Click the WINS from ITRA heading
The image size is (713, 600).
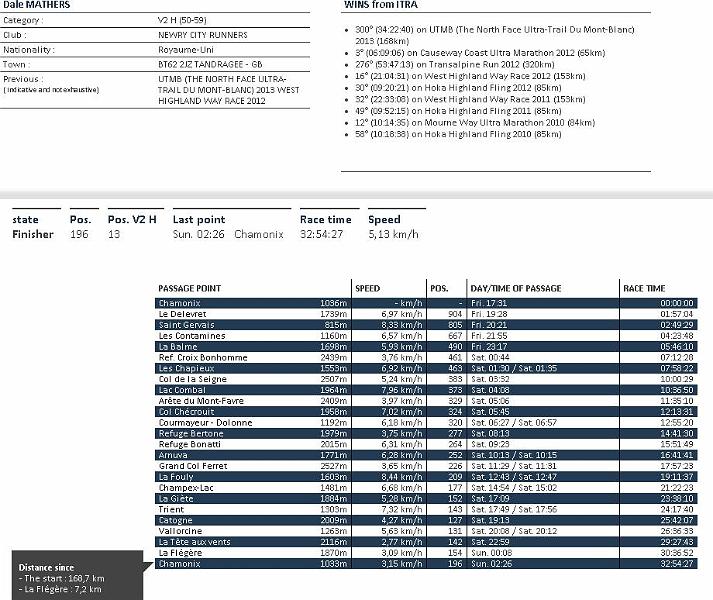click(x=385, y=5)
